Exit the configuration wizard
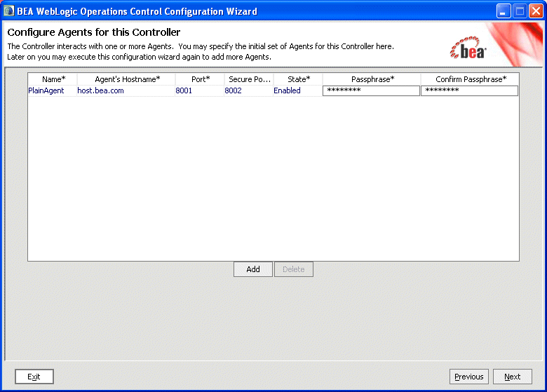The image size is (547, 392). [x=34, y=377]
